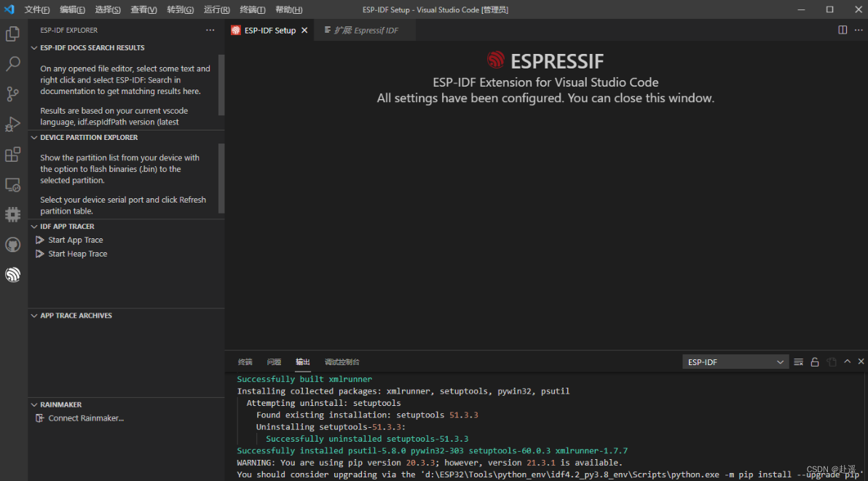
Task: Click Connect Rainmaker...
Action: [86, 418]
